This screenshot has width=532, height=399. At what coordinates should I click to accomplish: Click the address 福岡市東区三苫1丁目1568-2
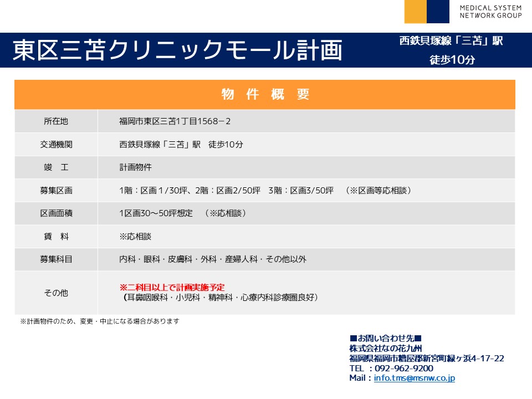[175, 121]
